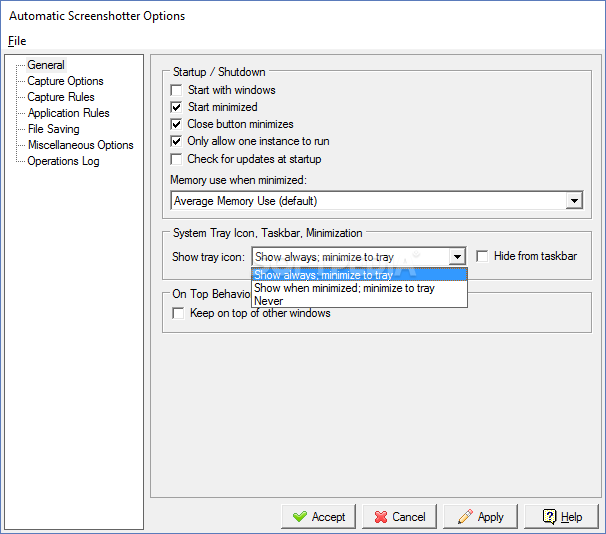Click the Memory use when minimized label
Screen dimensions: 606x534
click(x=238, y=180)
